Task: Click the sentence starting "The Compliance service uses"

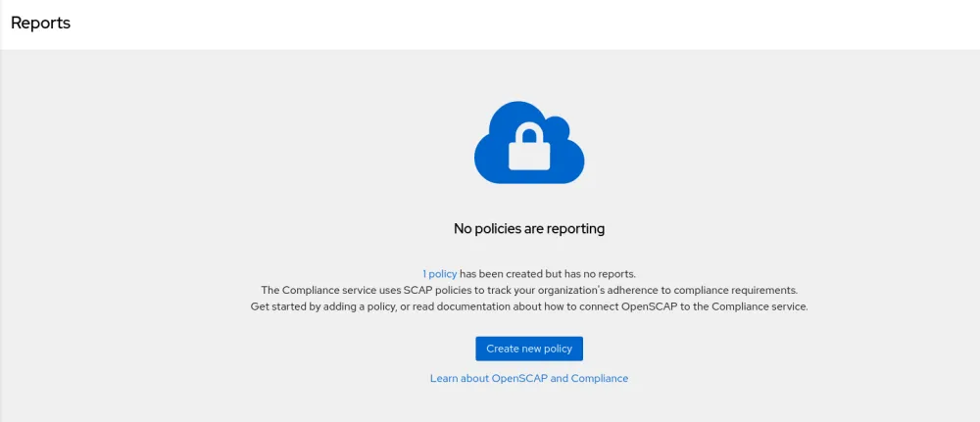Action: click(529, 290)
